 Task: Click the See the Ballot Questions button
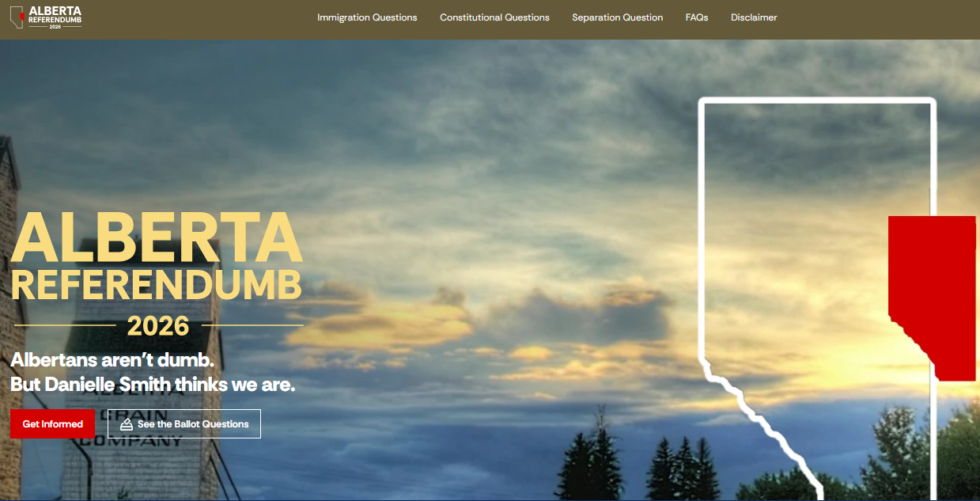tap(184, 424)
